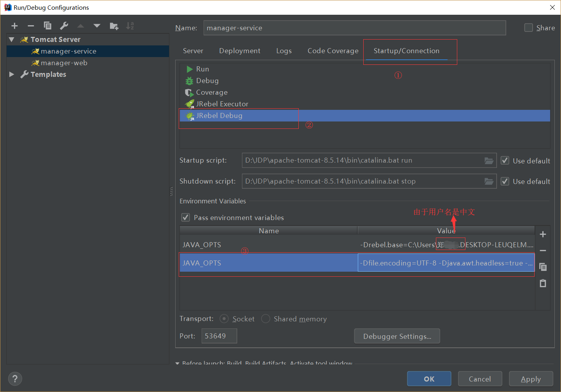Click the Port number field
The image size is (561, 392).
[219, 336]
